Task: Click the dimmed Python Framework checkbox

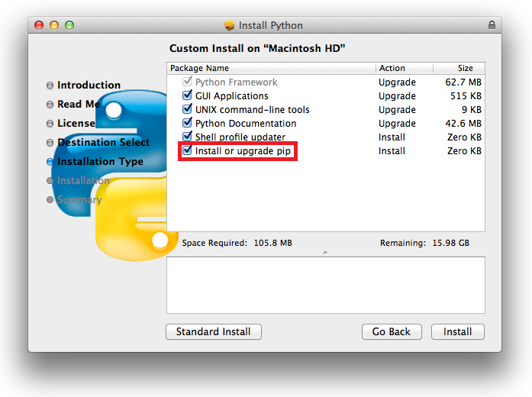Action: [x=187, y=82]
